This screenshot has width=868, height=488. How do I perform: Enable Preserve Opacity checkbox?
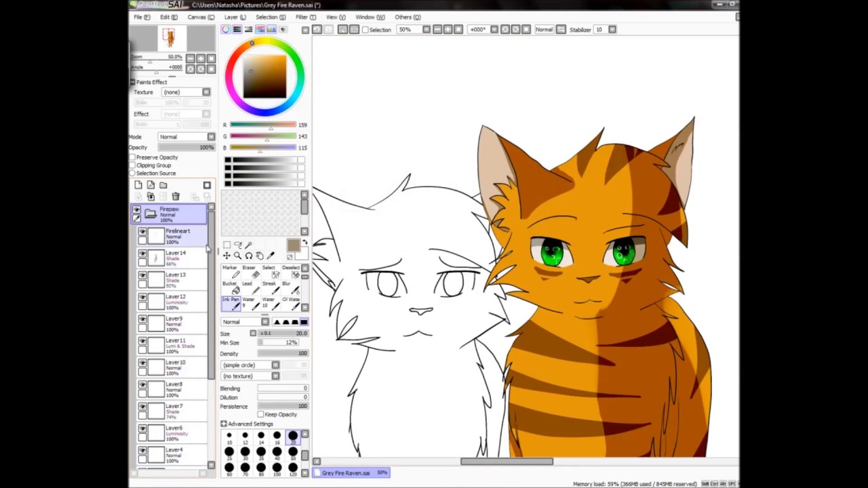point(133,157)
